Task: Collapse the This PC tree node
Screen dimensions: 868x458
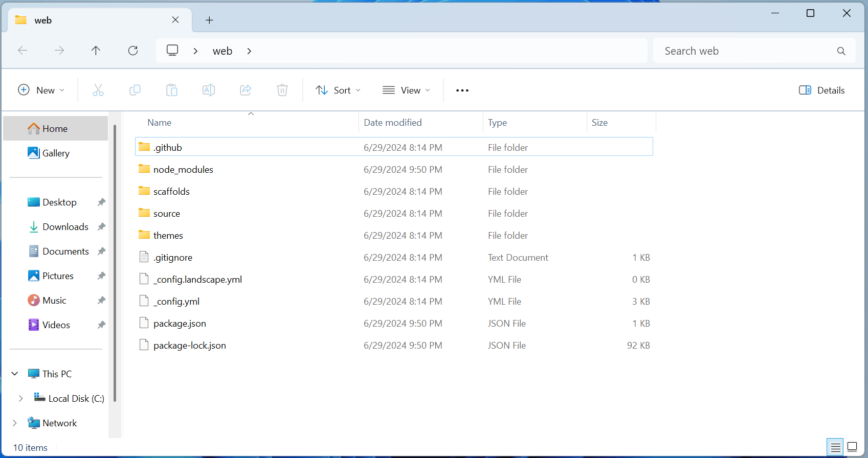Action: coord(15,374)
